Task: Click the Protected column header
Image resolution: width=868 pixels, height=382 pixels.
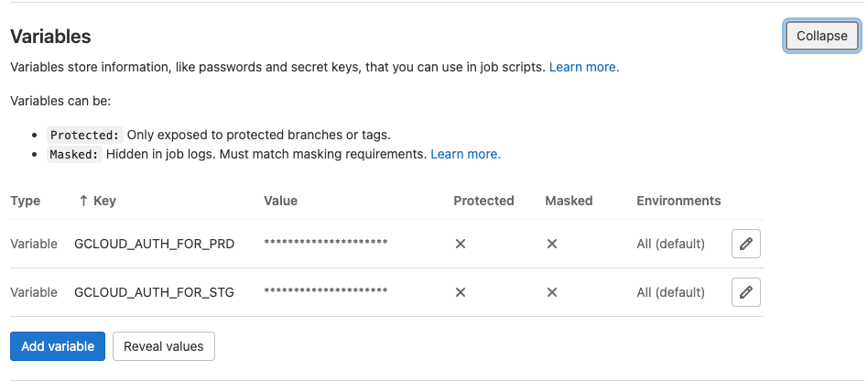Action: [x=483, y=201]
